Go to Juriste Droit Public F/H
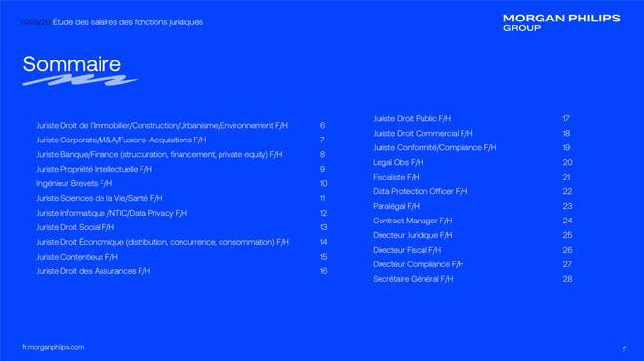Viewport: 644px width, 361px height. (412, 119)
